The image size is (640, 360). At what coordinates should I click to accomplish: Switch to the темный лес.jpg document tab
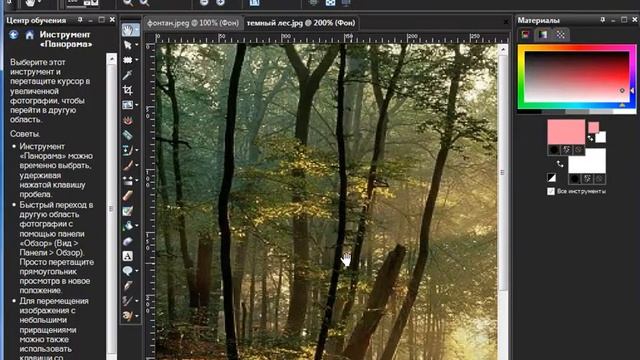tap(301, 23)
